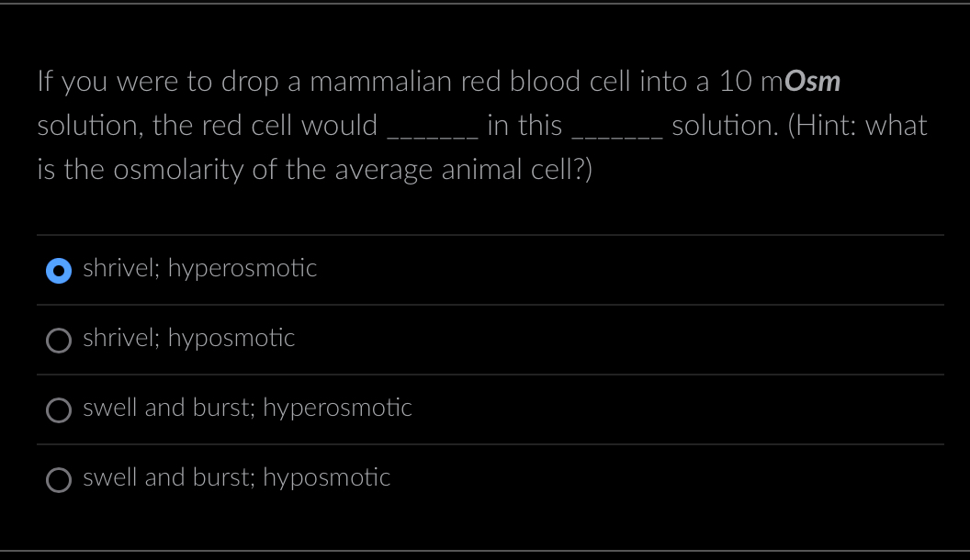Click the second answer row area
Viewport: 970px width, 560px height.
tap(459, 340)
